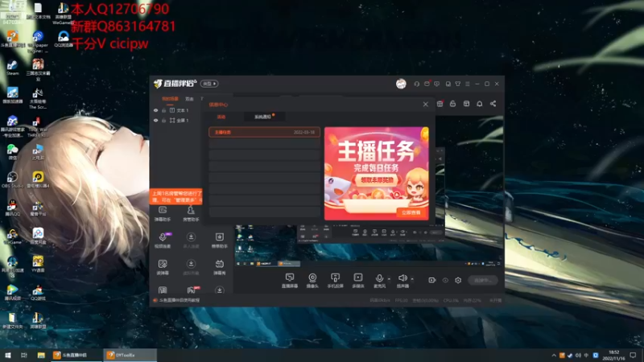Click the unlock padlock icon in preview toolbar
The height and width of the screenshot is (362, 644).
[452, 104]
